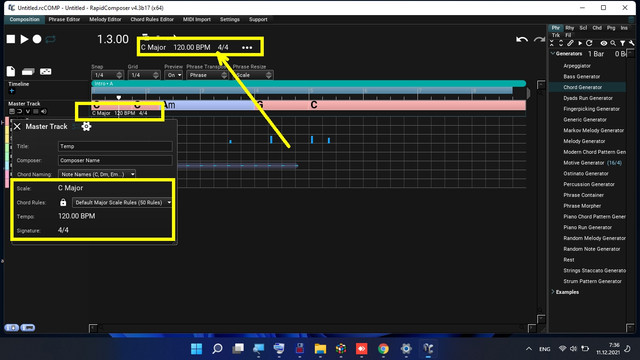Open the Settings tab
Viewport: 640px width, 360px height.
pyautogui.click(x=230, y=20)
